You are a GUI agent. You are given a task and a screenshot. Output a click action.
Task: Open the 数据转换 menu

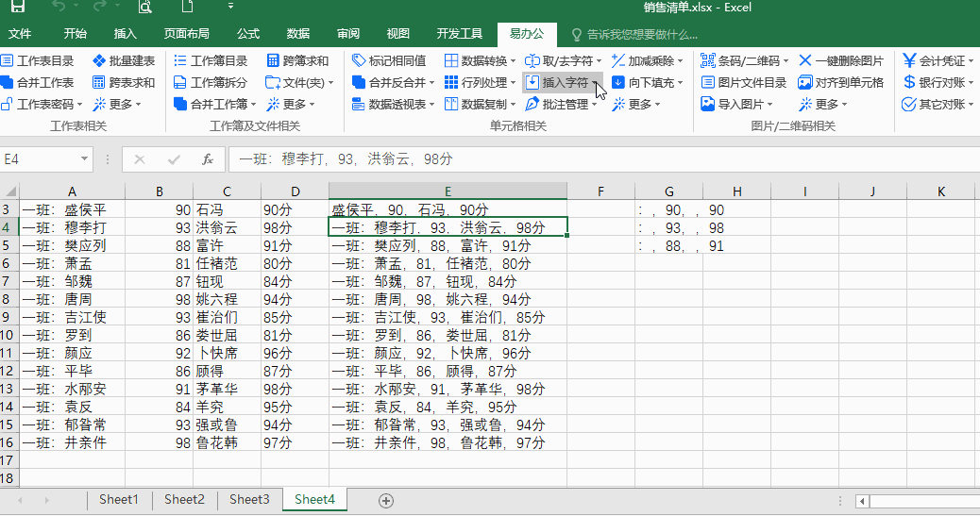[x=480, y=60]
